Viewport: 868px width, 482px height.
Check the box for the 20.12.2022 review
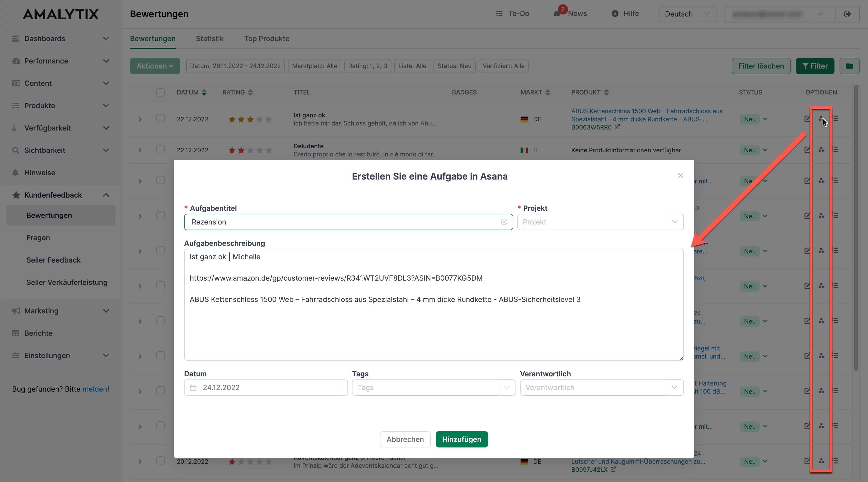[x=160, y=460]
